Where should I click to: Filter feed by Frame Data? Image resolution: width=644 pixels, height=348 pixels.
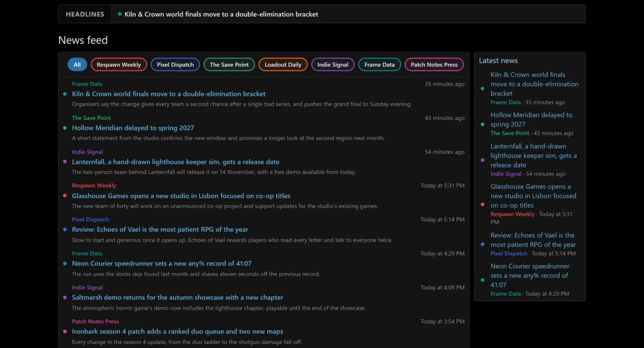tap(379, 64)
